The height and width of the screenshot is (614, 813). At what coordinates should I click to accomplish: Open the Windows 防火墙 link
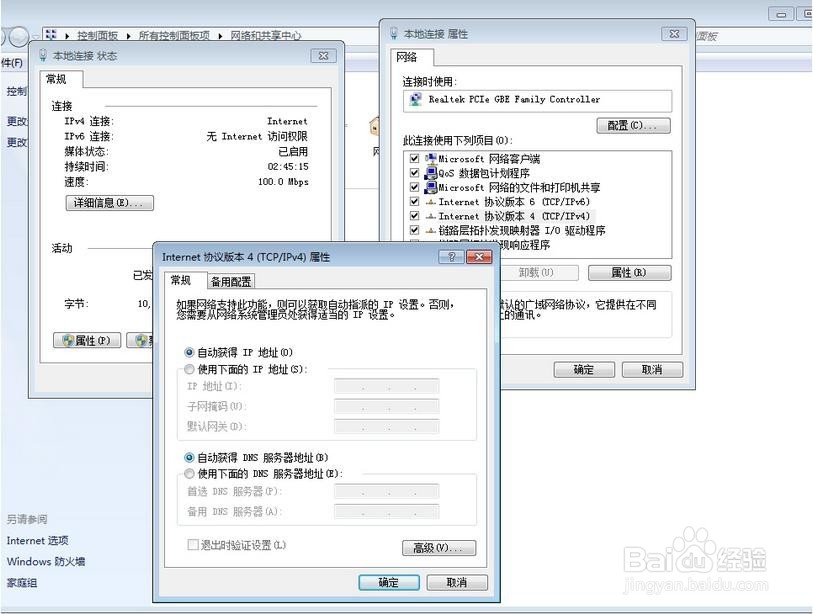click(46, 562)
